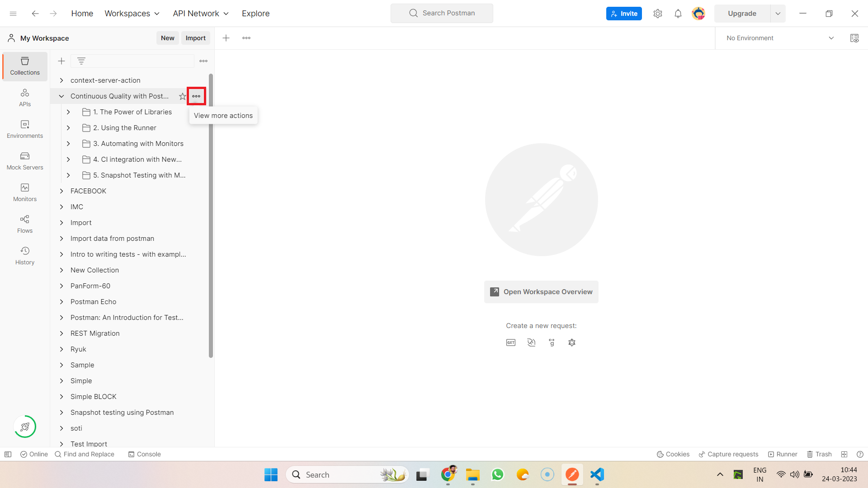Image resolution: width=868 pixels, height=488 pixels.
Task: Open Find and Replace from status bar
Action: click(x=85, y=454)
